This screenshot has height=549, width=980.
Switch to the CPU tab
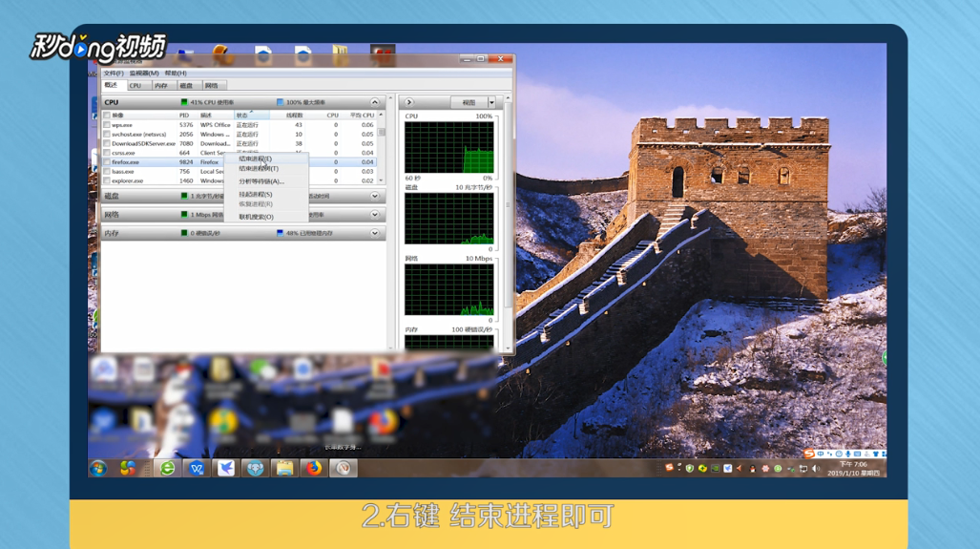[x=135, y=86]
